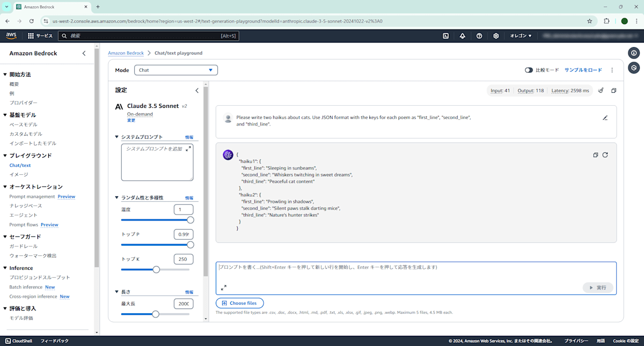Screen dimensions: 644x346
Task: Open the browser extensions puzzle icon
Action: tap(606, 21)
